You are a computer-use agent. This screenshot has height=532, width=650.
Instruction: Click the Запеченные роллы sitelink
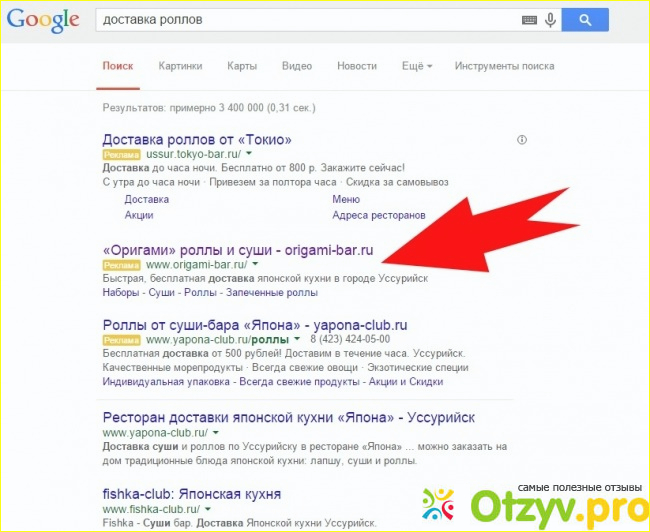pyautogui.click(x=272, y=293)
